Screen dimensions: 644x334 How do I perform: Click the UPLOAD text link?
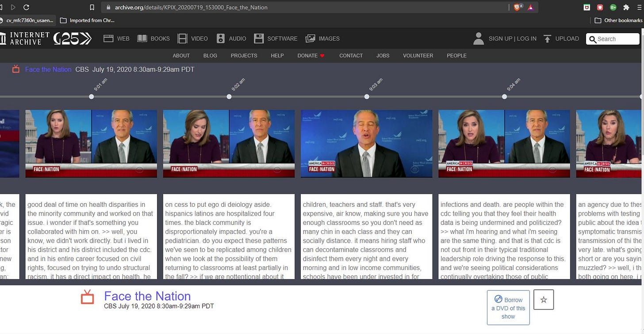(x=567, y=38)
